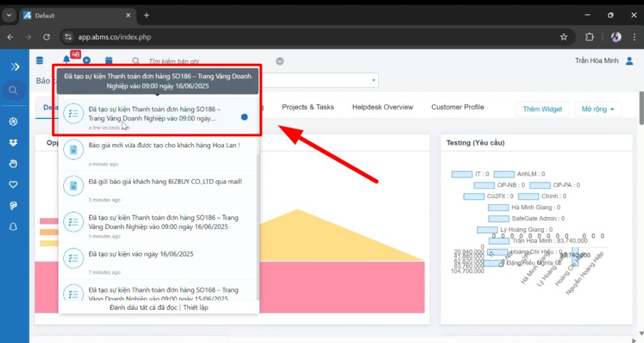Open the user profile icon beside Trần Hòa Minh
The width and height of the screenshot is (644, 343).
[629, 61]
